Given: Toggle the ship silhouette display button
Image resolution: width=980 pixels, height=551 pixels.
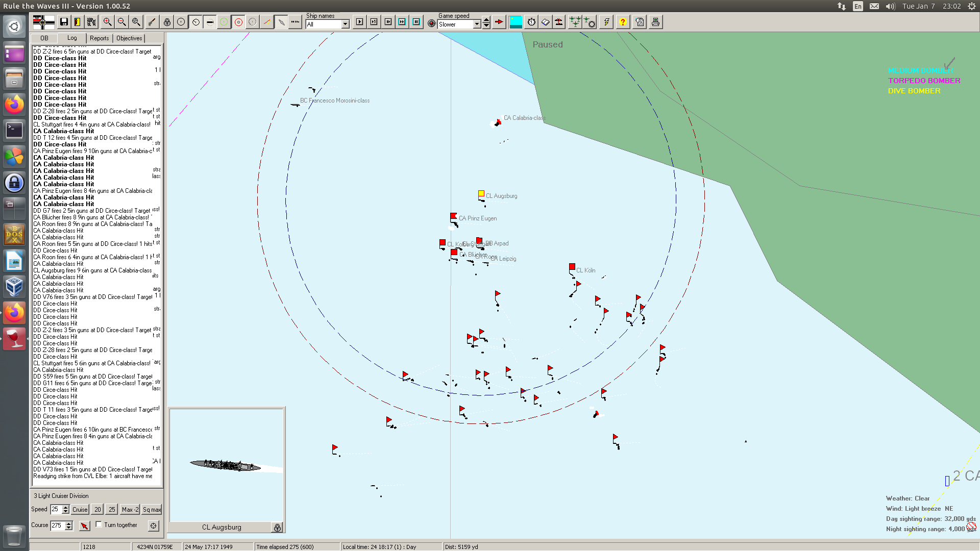Looking at the screenshot, I should 281,22.
